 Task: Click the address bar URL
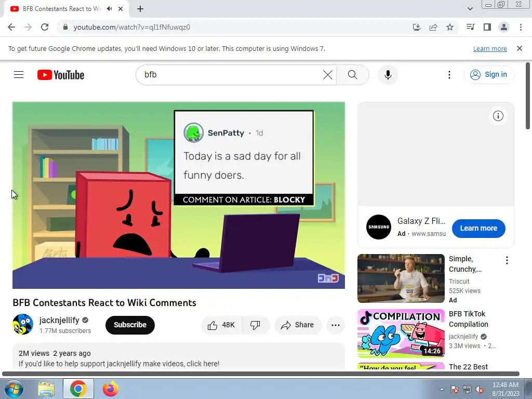(x=131, y=27)
